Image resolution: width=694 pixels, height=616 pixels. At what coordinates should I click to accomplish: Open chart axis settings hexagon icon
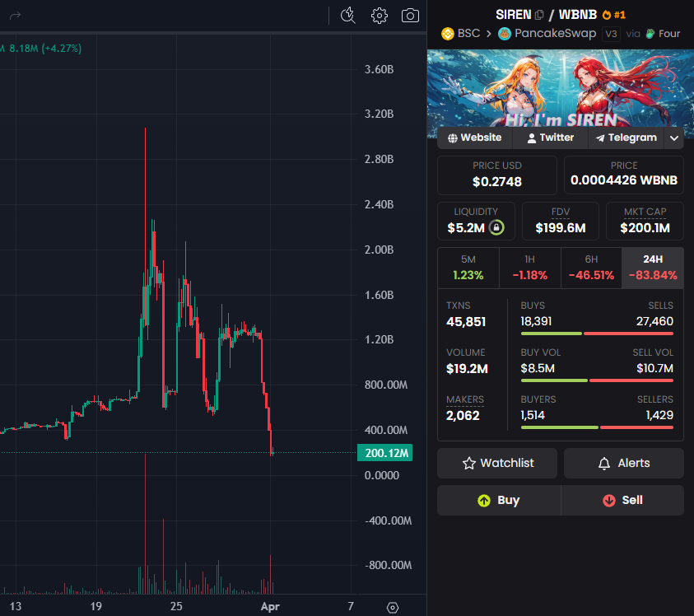tap(393, 607)
